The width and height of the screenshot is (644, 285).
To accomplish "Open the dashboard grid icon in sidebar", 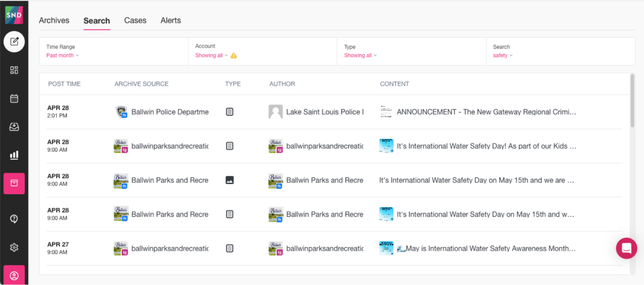I will 14,70.
